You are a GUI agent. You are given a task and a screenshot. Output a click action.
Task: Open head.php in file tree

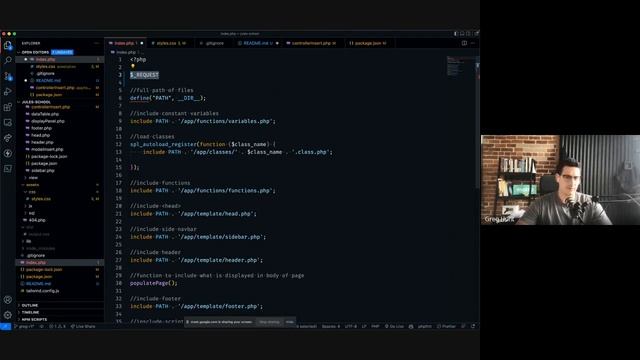[40, 135]
